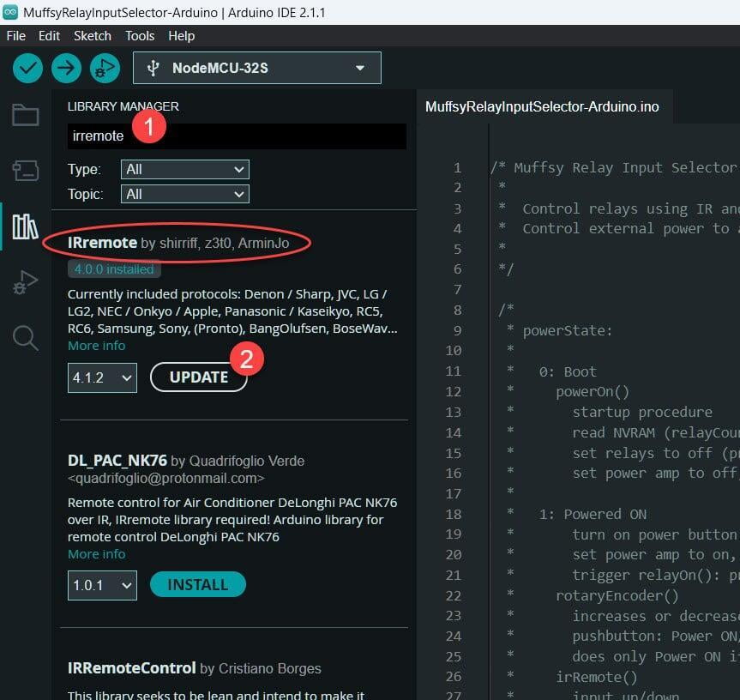Click code text '0: Boot' in editor
Viewport: 740px width, 700px height.
(568, 372)
